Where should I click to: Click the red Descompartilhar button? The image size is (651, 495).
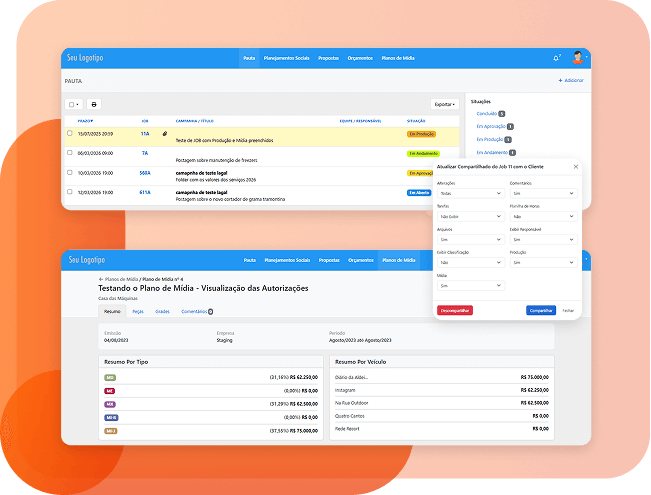pos(455,310)
